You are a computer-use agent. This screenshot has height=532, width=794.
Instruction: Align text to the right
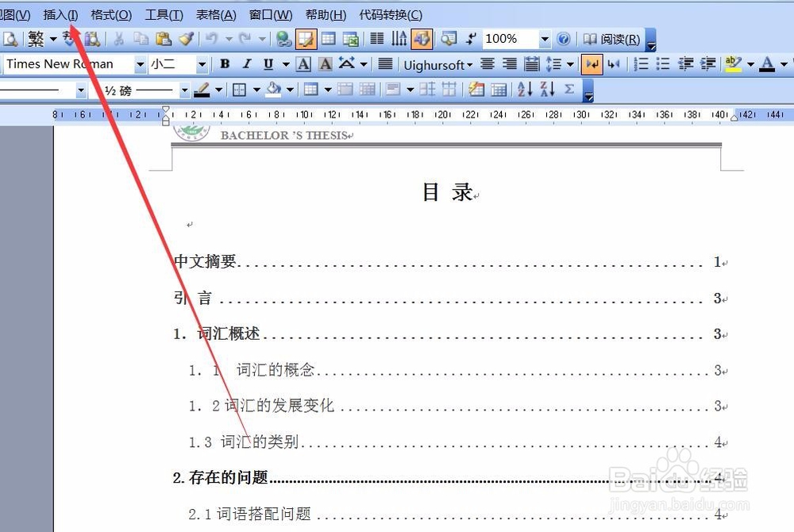tap(510, 64)
